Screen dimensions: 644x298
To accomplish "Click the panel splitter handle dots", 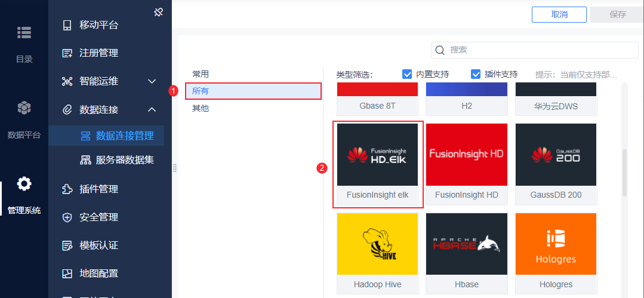I will (175, 168).
